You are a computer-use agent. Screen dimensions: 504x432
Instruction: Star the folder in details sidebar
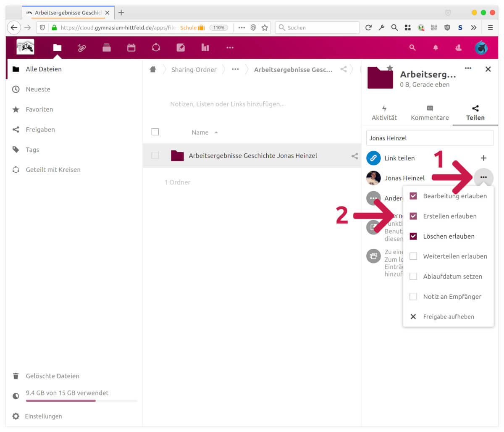coord(390,68)
